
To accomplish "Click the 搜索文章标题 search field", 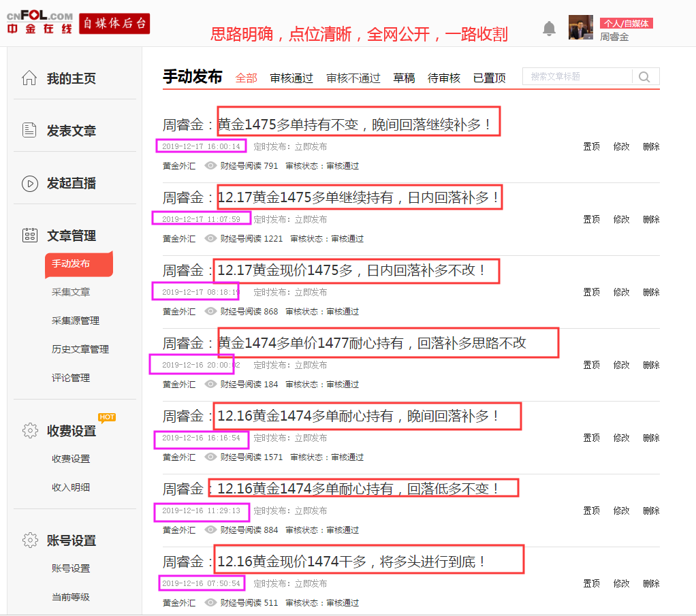I will pos(577,76).
